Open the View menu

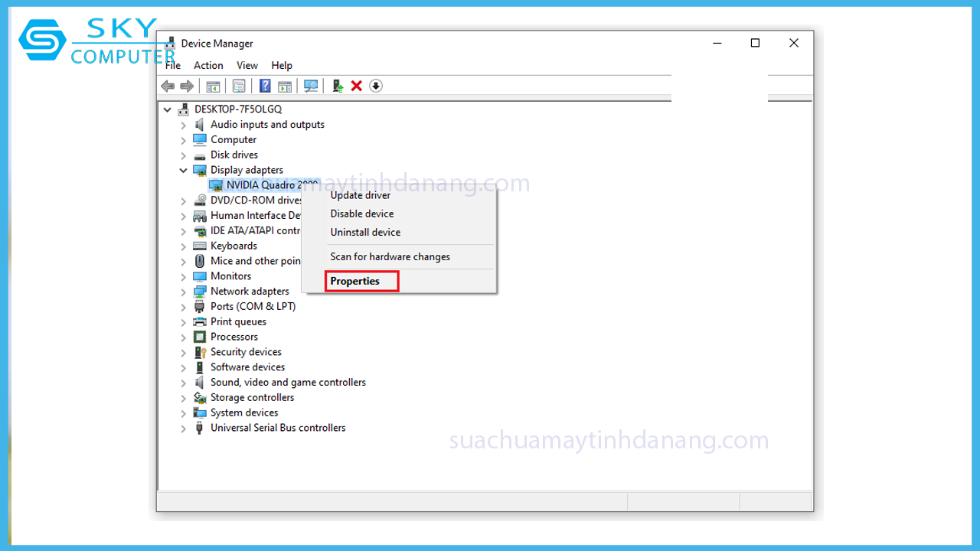click(247, 66)
